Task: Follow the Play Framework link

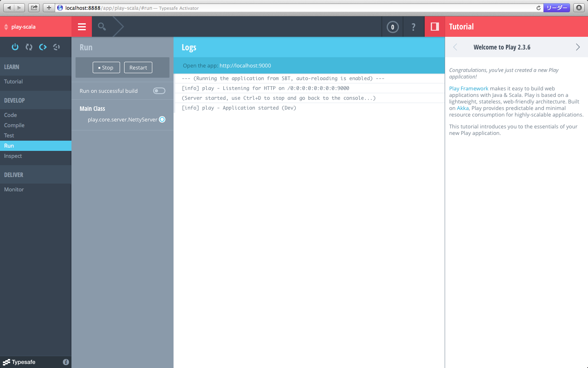Action: point(468,88)
